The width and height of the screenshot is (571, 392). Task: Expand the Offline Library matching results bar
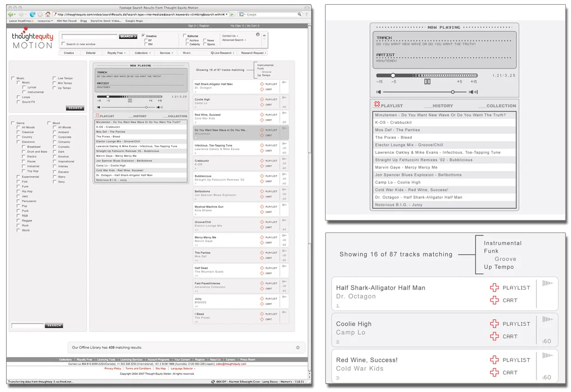pyautogui.click(x=298, y=347)
